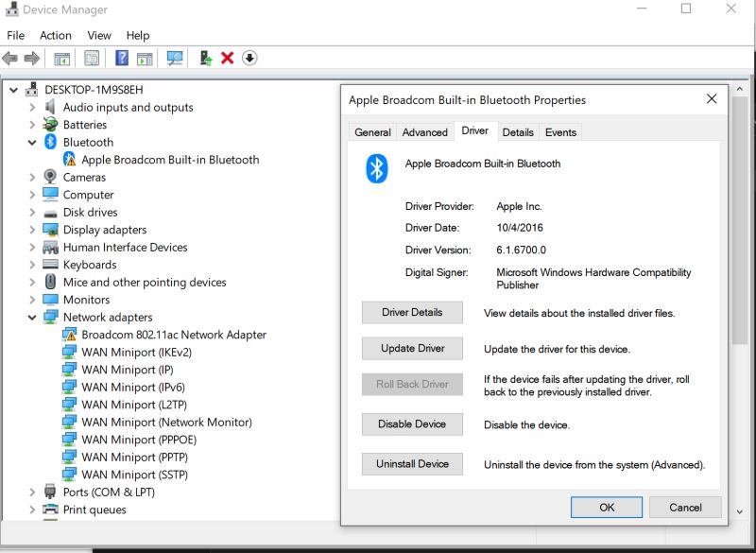The image size is (756, 553).
Task: Click the red Uninstall device toolbar icon
Action: point(228,58)
